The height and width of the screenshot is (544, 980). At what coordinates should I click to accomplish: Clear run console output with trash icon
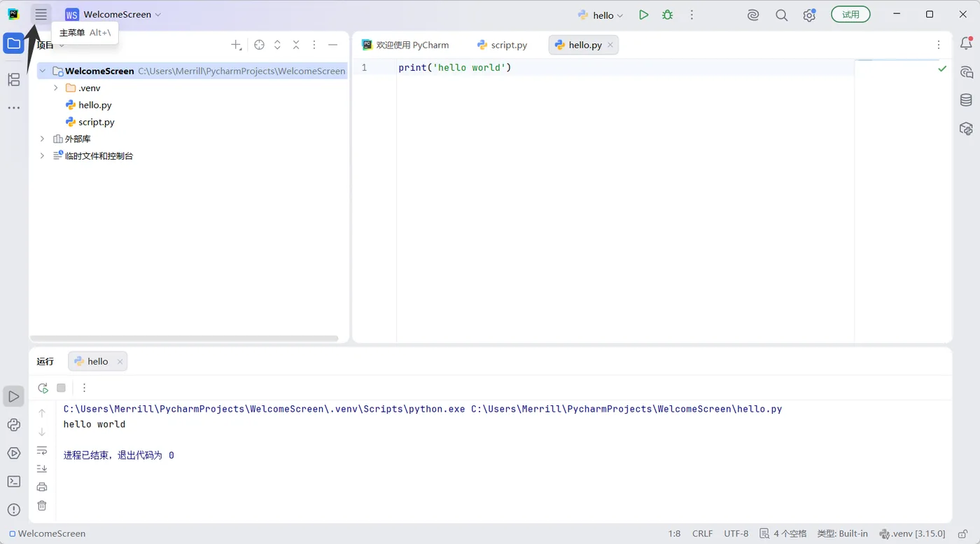coord(42,505)
